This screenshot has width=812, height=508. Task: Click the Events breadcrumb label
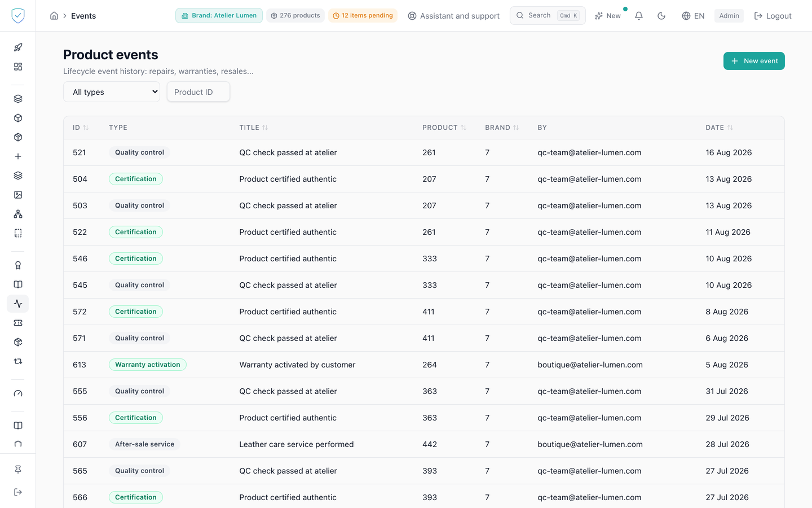(83, 16)
